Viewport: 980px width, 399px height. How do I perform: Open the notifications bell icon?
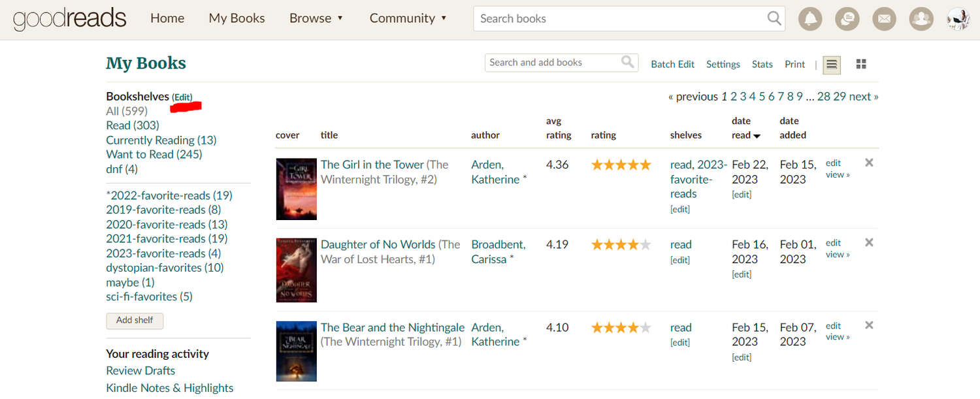tap(810, 18)
